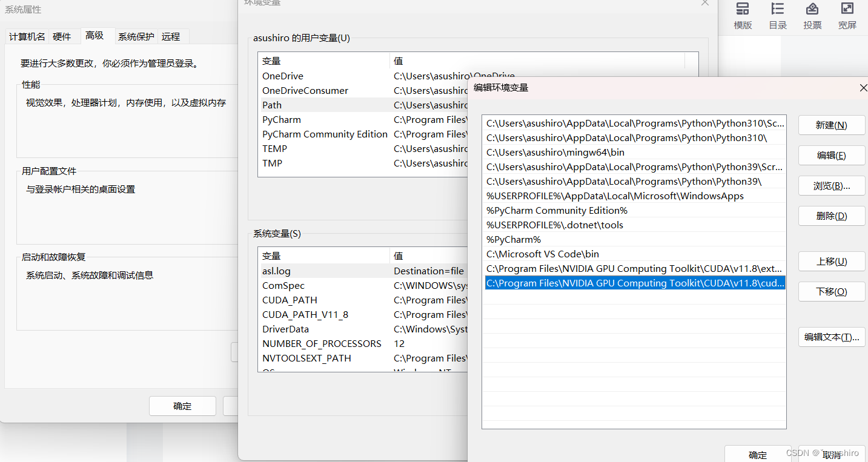Select the PyCharm user variable row
This screenshot has height=462, width=868.
365,120
